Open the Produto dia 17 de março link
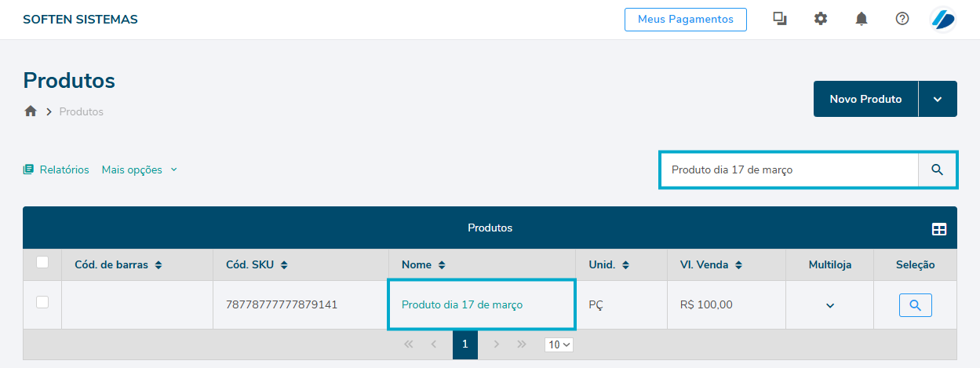980x368 pixels. pos(462,304)
